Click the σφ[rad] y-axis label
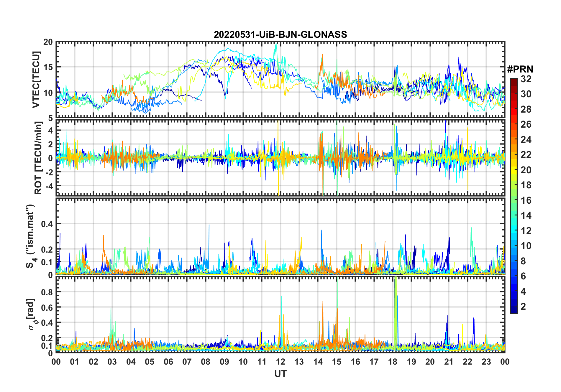This screenshot has width=561, height=392. click(32, 314)
